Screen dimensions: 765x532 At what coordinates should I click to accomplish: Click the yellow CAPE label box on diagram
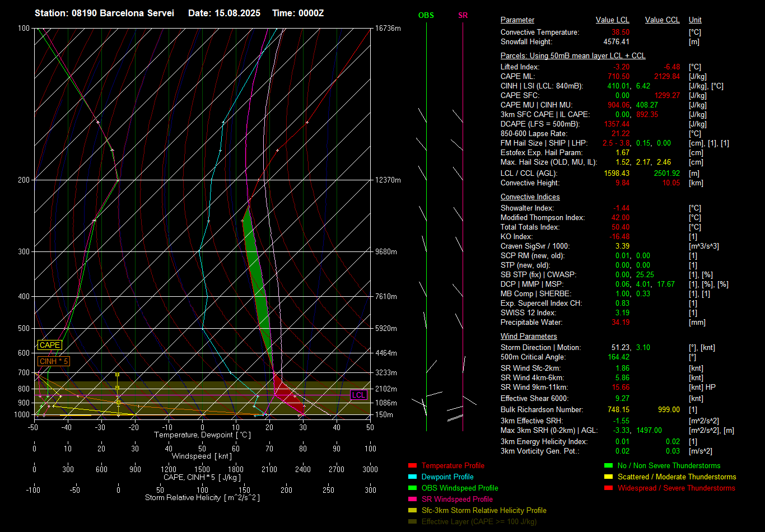50,346
